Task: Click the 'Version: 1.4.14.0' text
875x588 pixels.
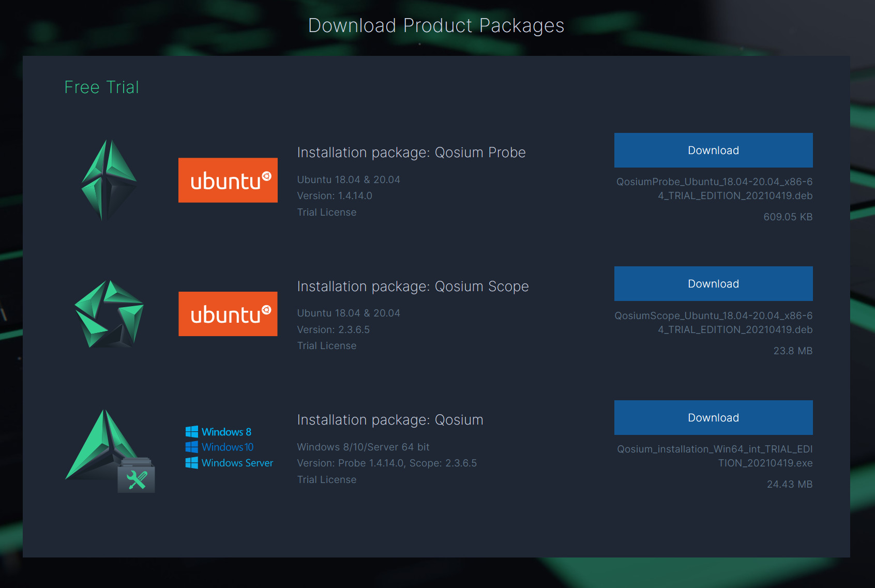Action: (335, 196)
